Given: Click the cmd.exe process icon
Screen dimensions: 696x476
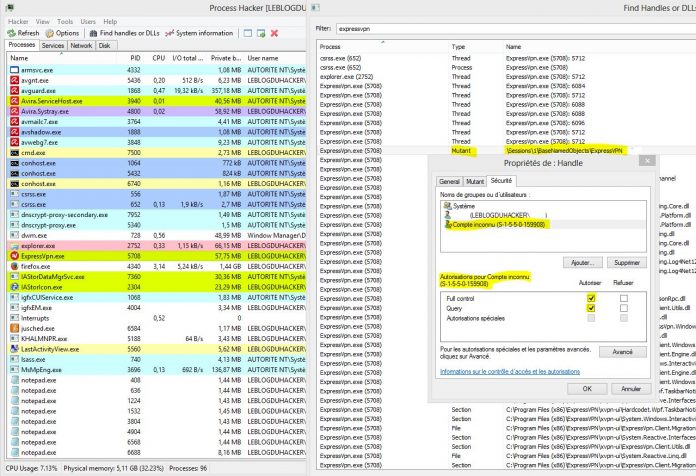Looking at the screenshot, I should point(14,153).
